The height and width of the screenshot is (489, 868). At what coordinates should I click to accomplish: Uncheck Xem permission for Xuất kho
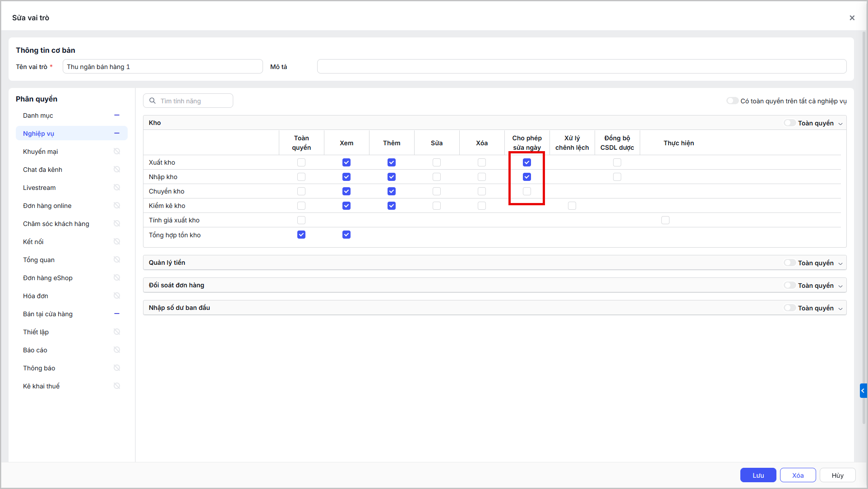click(x=346, y=162)
